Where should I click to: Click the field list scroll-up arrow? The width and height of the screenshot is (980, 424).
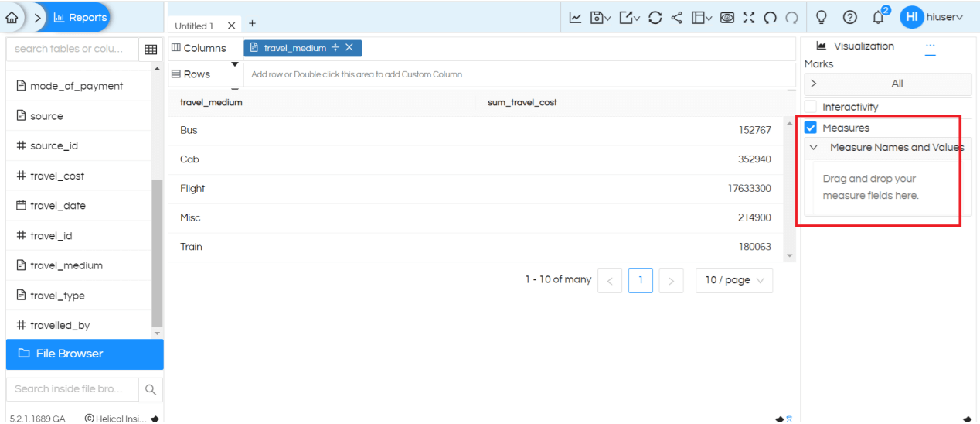click(x=158, y=69)
